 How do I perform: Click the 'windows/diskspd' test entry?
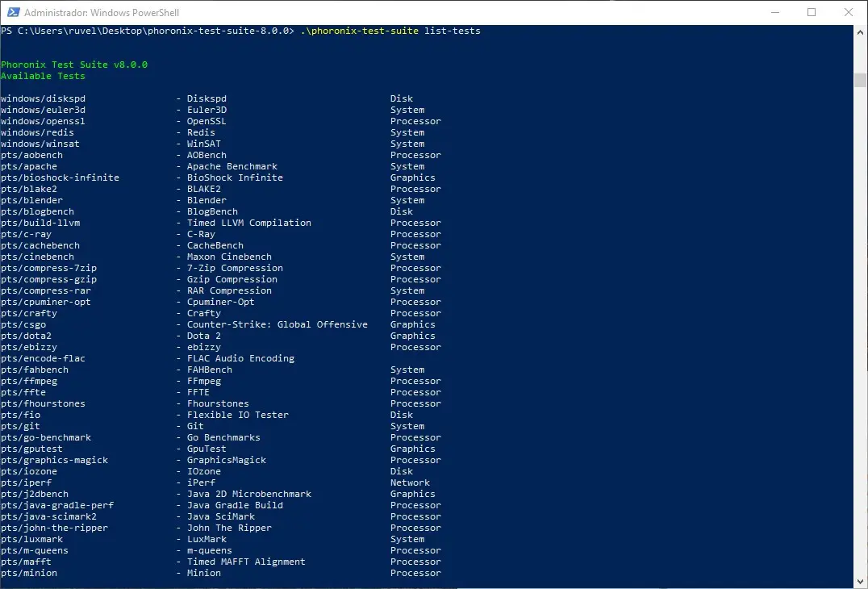43,98
